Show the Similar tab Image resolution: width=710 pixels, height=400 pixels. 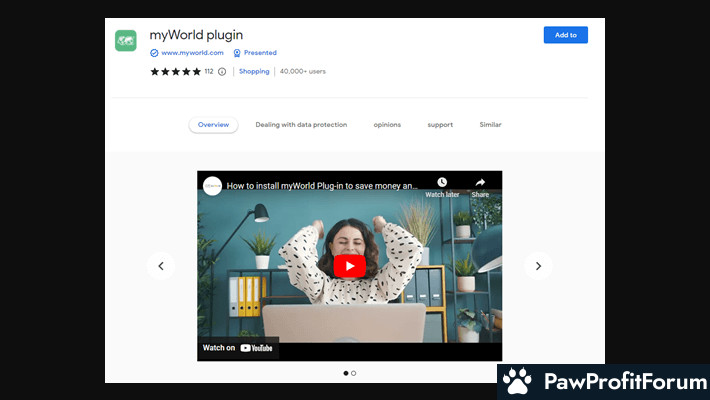tap(490, 125)
